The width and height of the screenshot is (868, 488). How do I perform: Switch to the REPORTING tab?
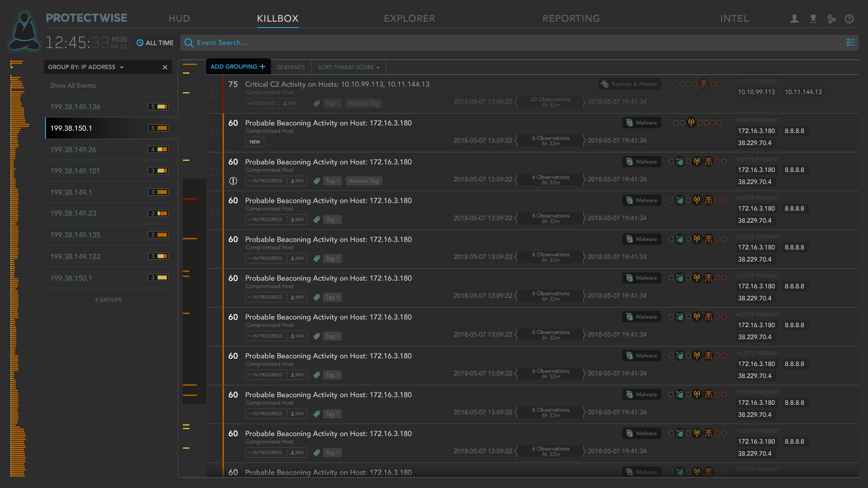click(x=571, y=19)
